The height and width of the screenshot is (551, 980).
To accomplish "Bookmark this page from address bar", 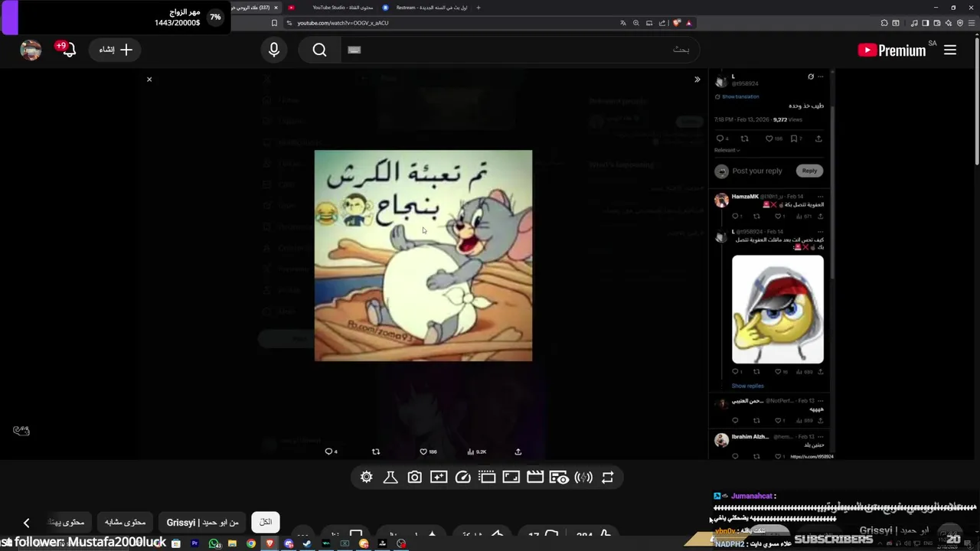I will tap(274, 23).
